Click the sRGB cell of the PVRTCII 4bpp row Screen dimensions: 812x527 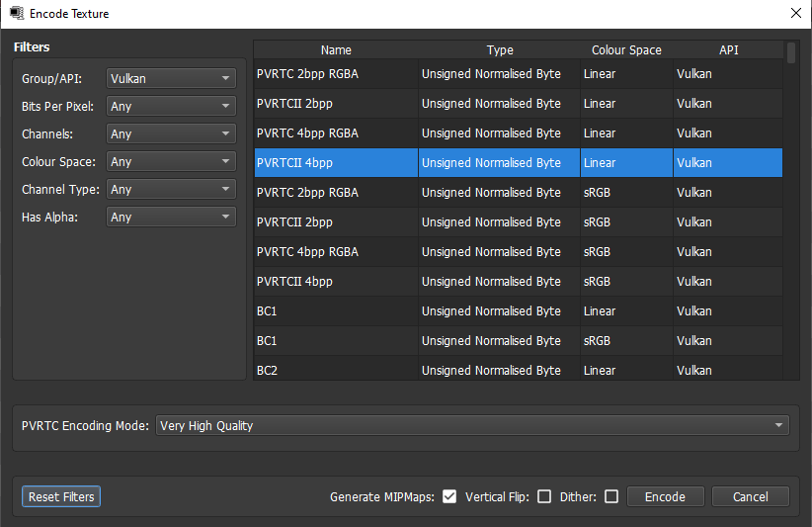tap(626, 282)
